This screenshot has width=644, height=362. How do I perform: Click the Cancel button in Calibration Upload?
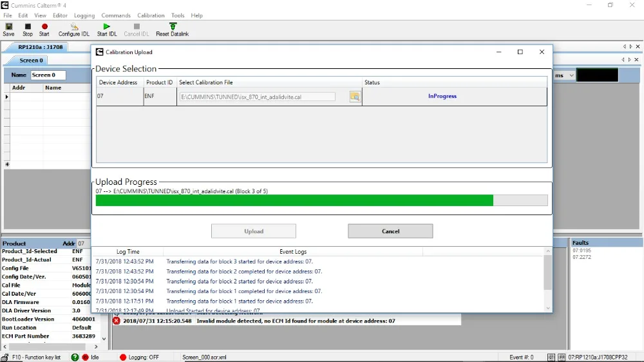tap(390, 231)
